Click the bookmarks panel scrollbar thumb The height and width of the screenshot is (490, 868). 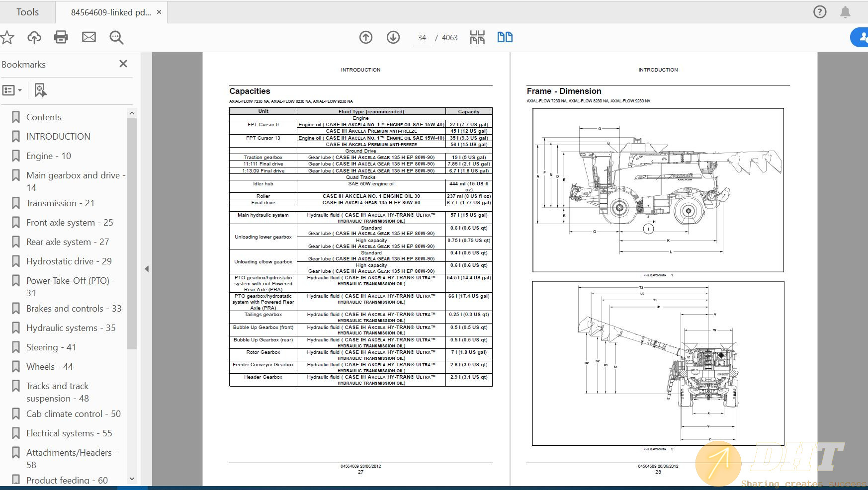pyautogui.click(x=132, y=234)
